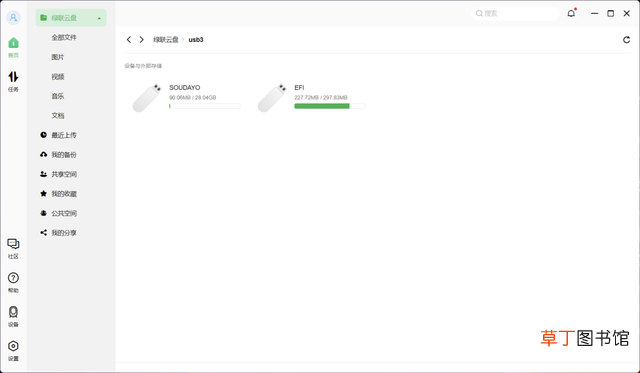The width and height of the screenshot is (640, 373).
Task: Click the favorites star icon
Action: click(43, 193)
